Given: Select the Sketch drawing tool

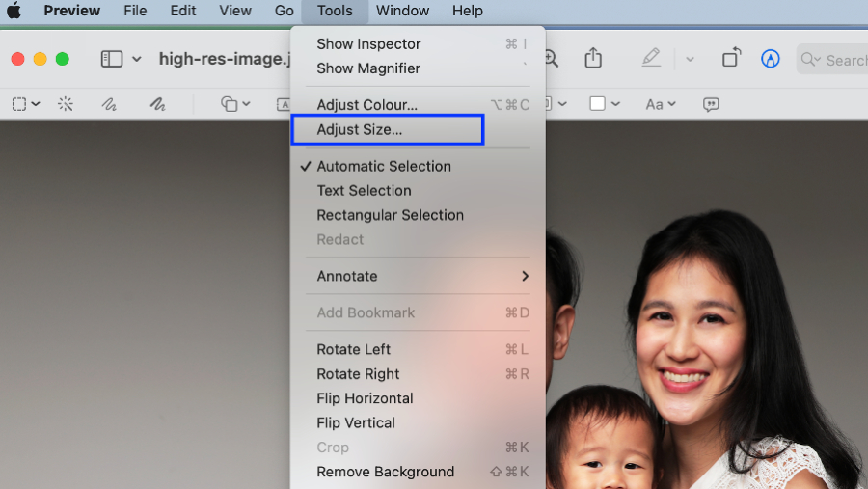Looking at the screenshot, I should (110, 104).
